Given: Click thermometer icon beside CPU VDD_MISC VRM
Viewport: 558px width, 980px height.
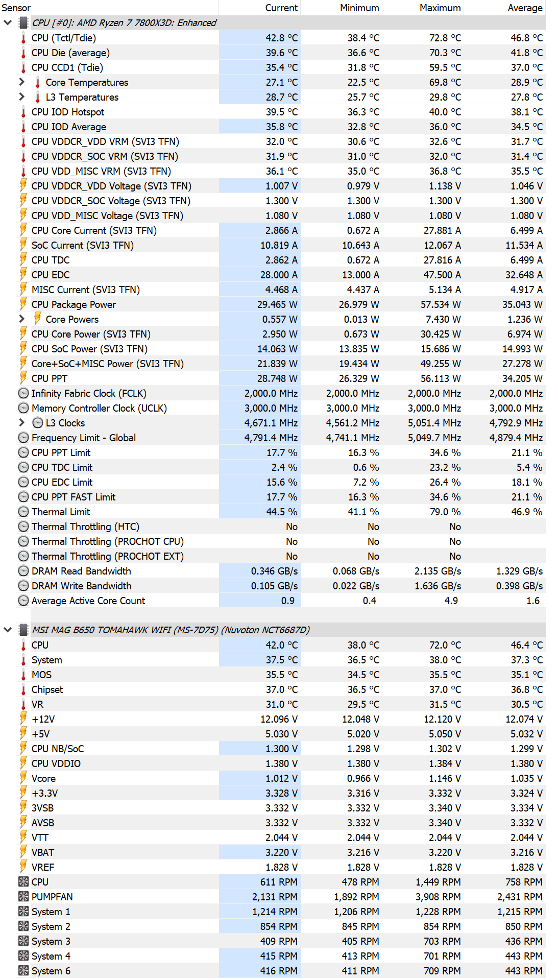Looking at the screenshot, I should tap(23, 171).
